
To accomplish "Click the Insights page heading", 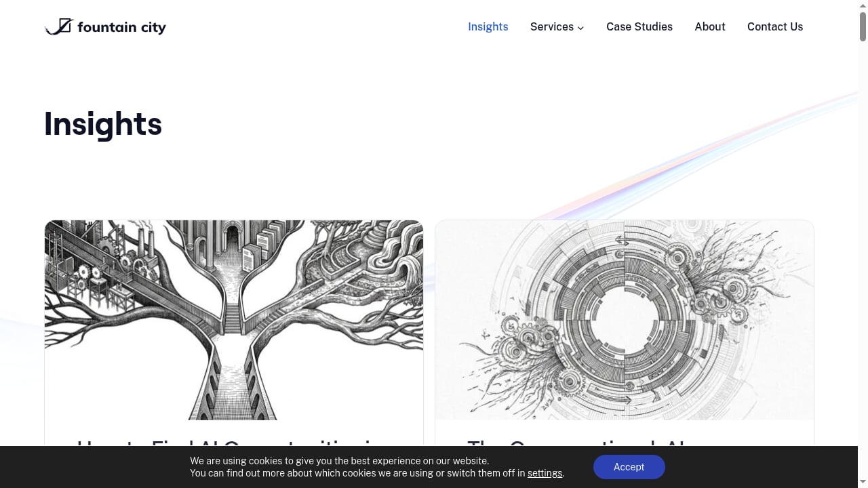I will point(103,124).
